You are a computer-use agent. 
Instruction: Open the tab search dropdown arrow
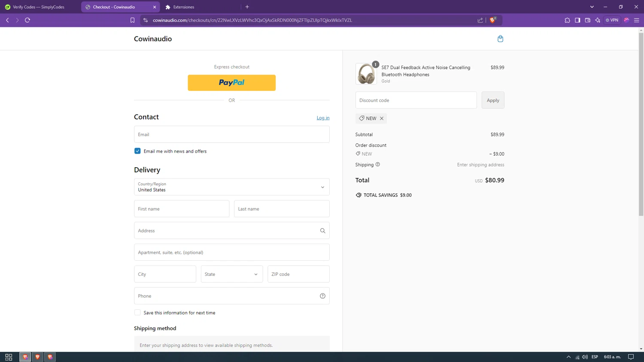point(592,7)
